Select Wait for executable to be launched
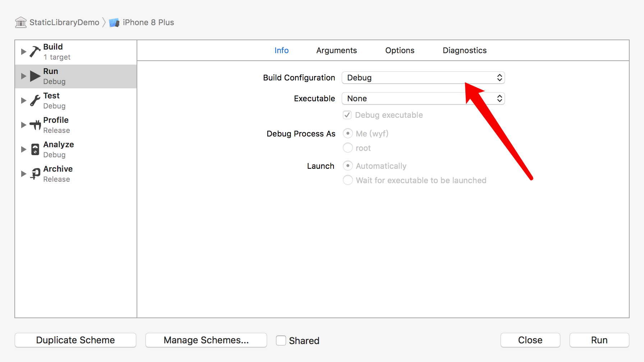The height and width of the screenshot is (362, 644). coord(348,180)
